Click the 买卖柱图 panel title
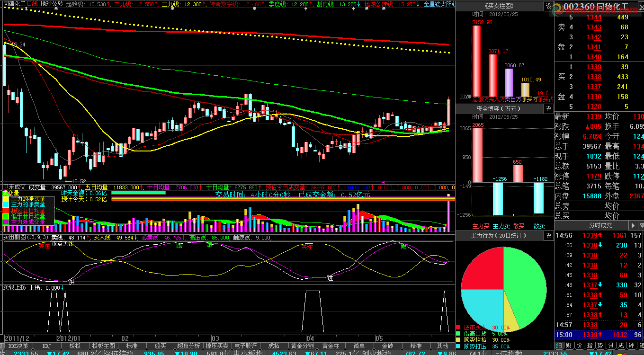 (500, 6)
